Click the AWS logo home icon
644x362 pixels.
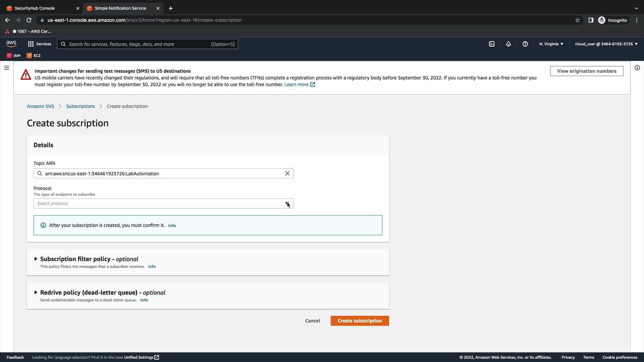point(11,44)
